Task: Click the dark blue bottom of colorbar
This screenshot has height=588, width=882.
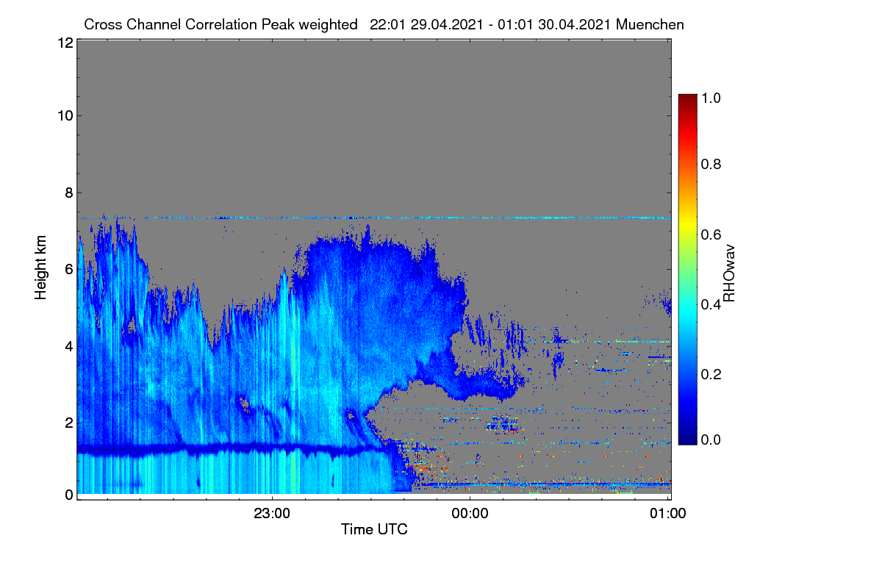Action: (686, 440)
